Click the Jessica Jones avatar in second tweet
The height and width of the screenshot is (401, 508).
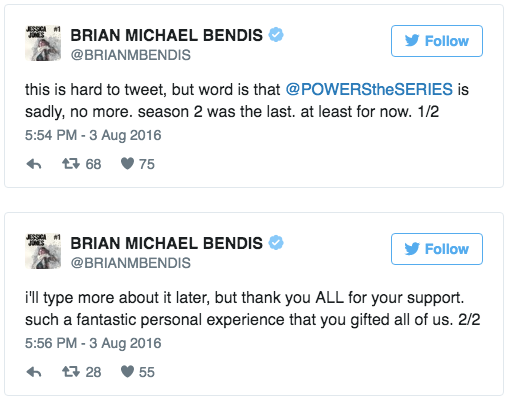pos(43,251)
